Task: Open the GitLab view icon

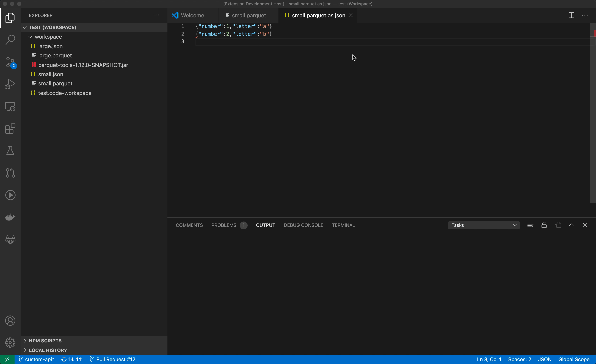Action: 10,239
